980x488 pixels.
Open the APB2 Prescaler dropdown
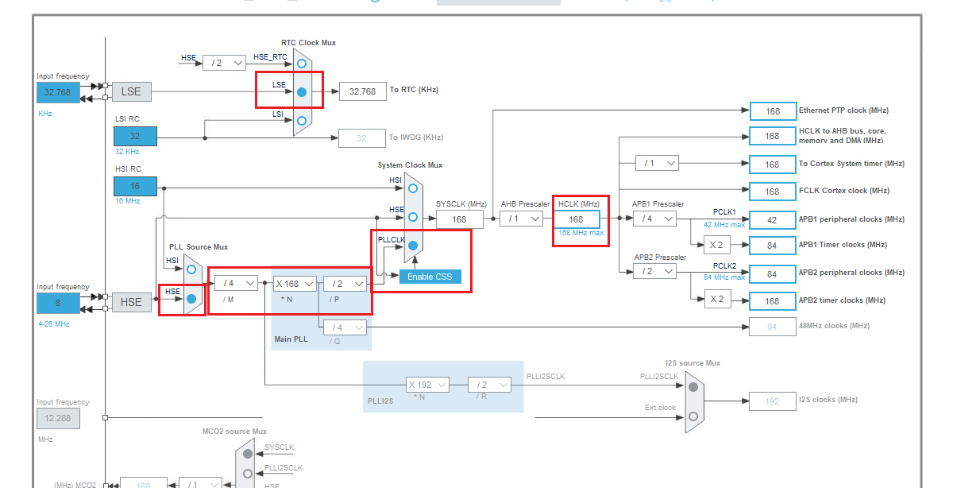coord(654,270)
